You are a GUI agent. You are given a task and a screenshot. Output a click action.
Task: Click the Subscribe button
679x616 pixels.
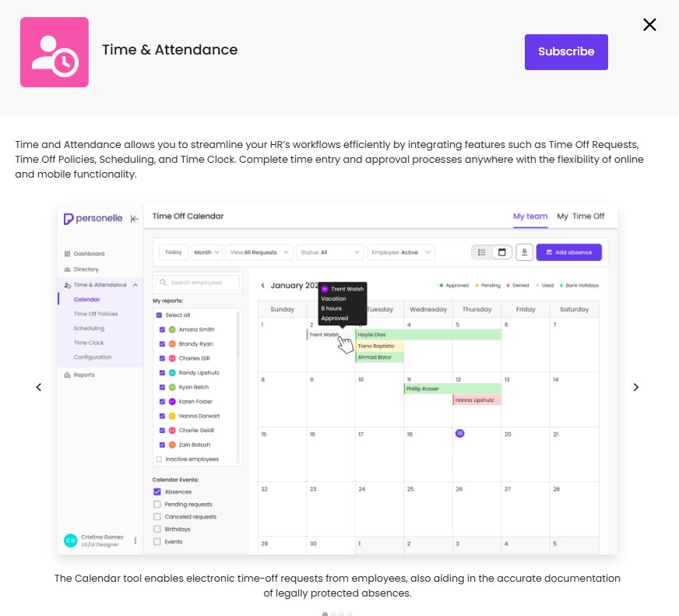566,52
